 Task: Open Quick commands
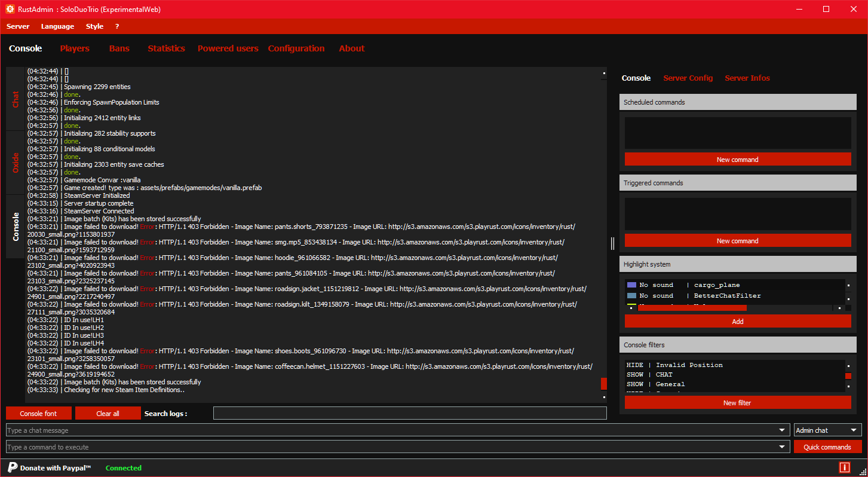tap(827, 447)
